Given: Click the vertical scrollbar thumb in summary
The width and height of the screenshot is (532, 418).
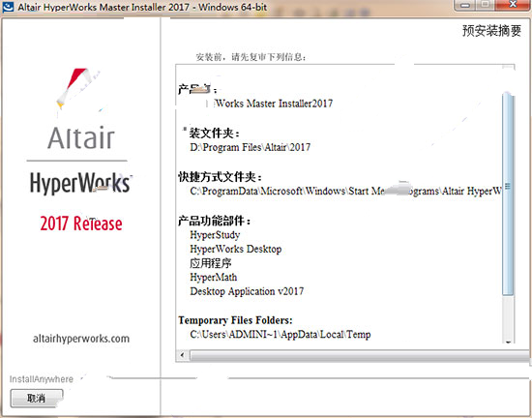Looking at the screenshot, I should tap(508, 194).
